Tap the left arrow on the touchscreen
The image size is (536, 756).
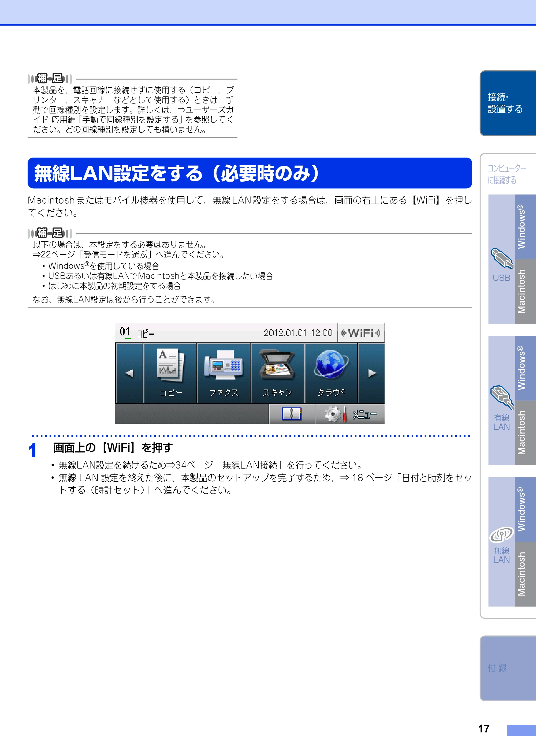tap(129, 373)
